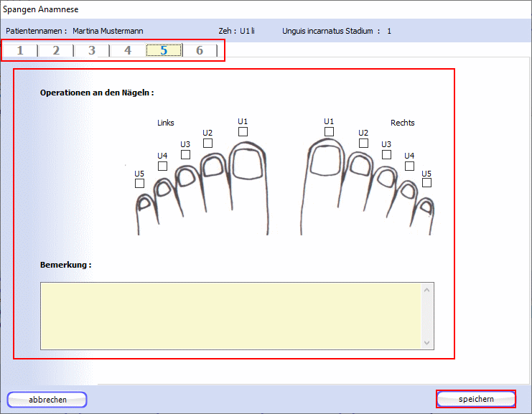The image size is (532, 414).
Task: Select tab 4
Action: (x=128, y=50)
